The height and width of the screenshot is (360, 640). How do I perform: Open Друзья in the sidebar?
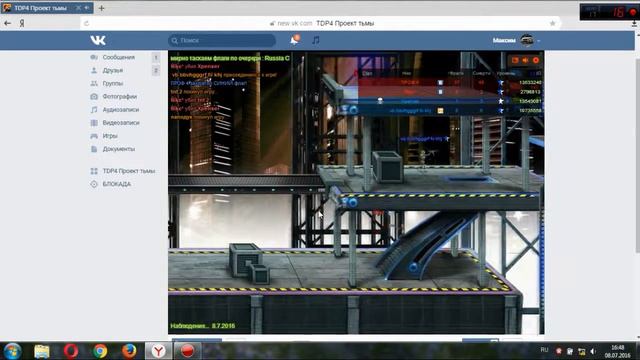pos(113,70)
